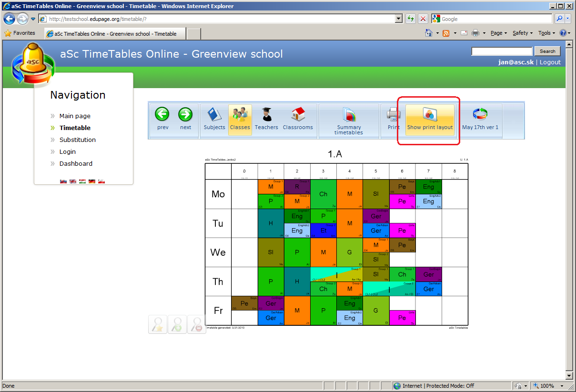This screenshot has height=392, width=576.
Task: Expand the Safety menu in command bar
Action: coord(523,33)
